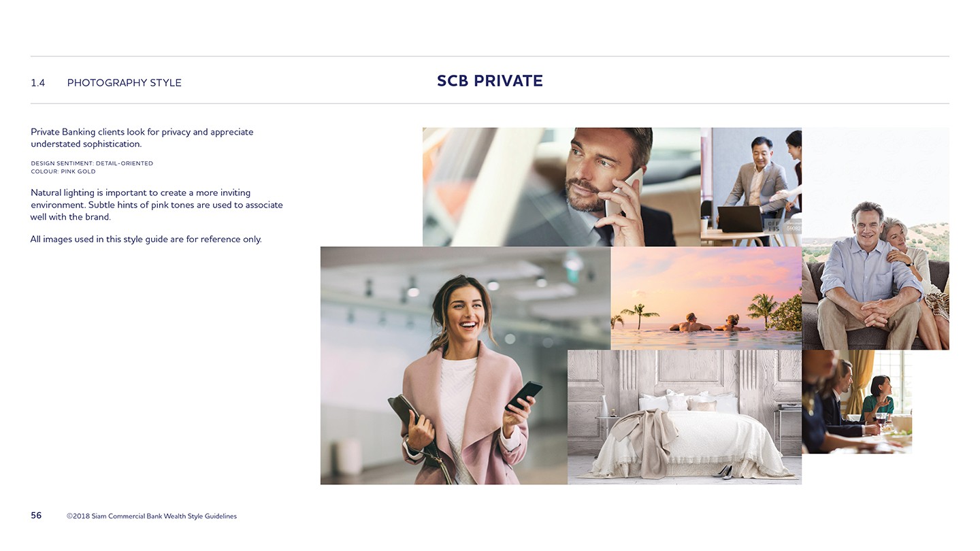The image size is (980, 551).
Task: Select the businessman with laptop photo
Action: [x=751, y=187]
